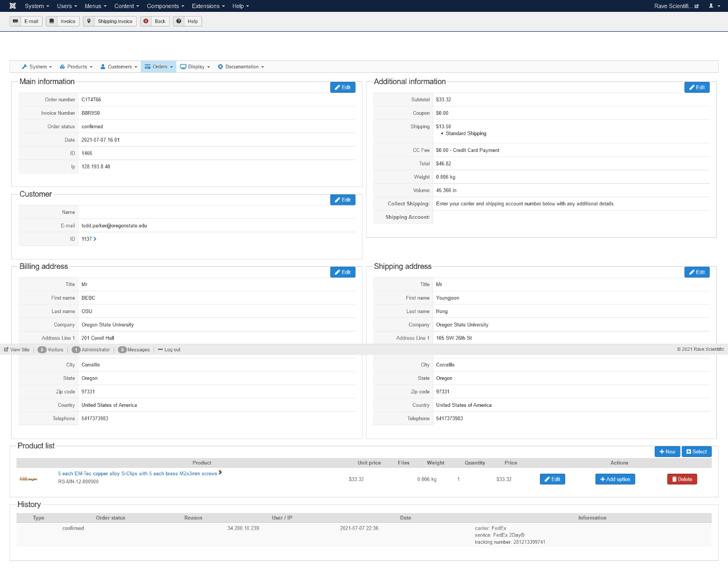
Task: Click the email todd.parker@oregonstate.edu
Action: tap(114, 226)
